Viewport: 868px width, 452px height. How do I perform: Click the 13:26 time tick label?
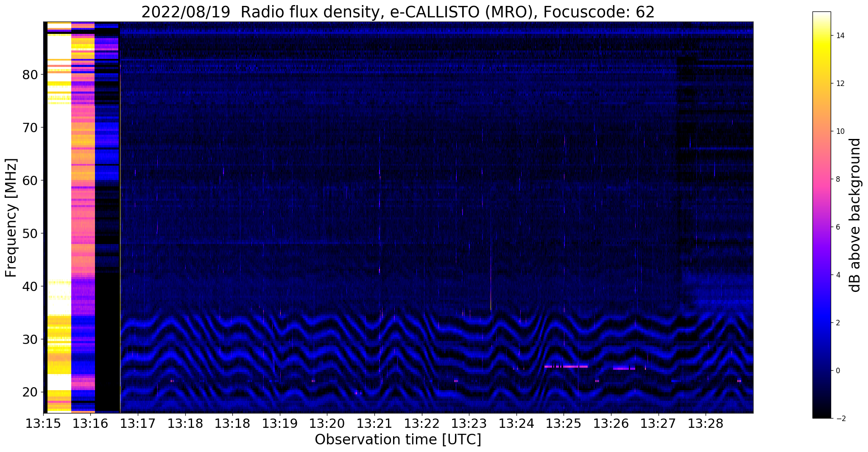611,424
